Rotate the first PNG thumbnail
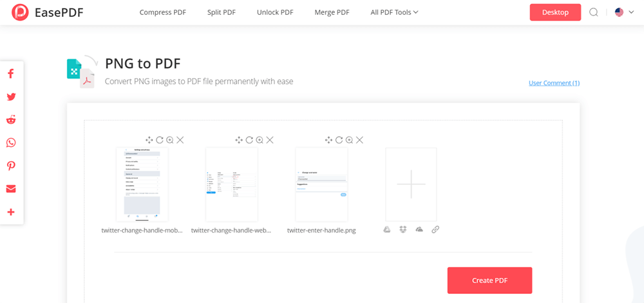 [159, 140]
